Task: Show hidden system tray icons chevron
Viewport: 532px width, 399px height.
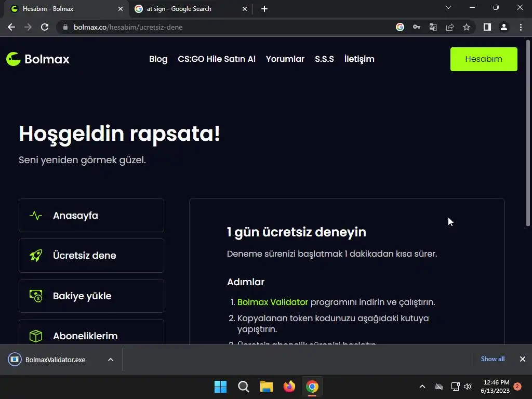Action: pyautogui.click(x=422, y=387)
